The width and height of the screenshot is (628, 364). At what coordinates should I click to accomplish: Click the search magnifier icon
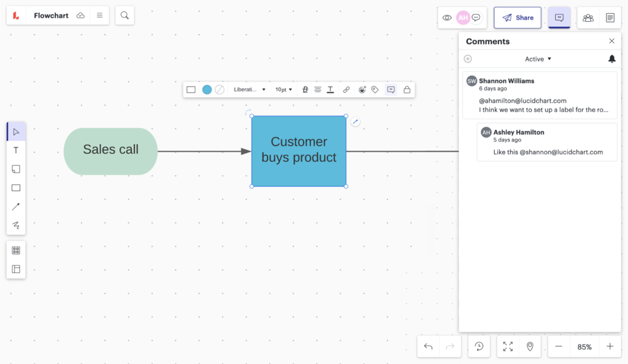[124, 16]
